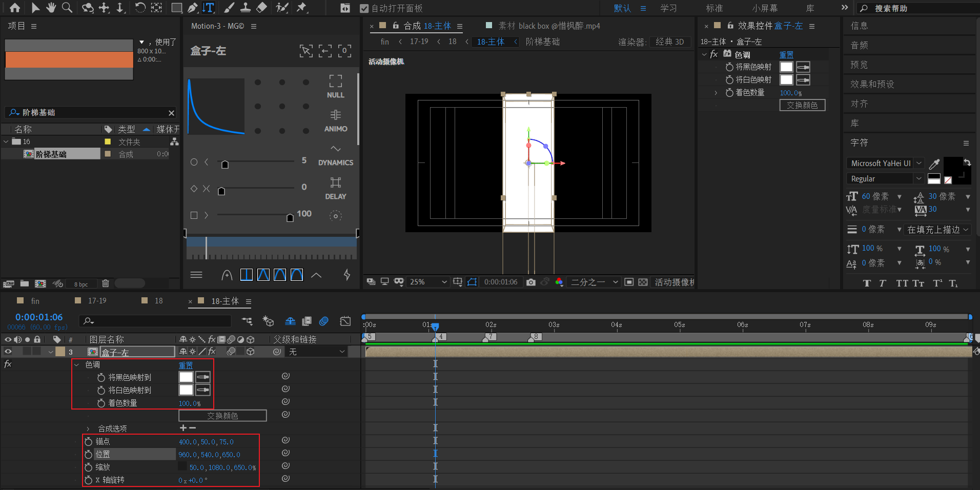Select the Hand tool
Image resolution: width=980 pixels, height=490 pixels.
pos(51,8)
